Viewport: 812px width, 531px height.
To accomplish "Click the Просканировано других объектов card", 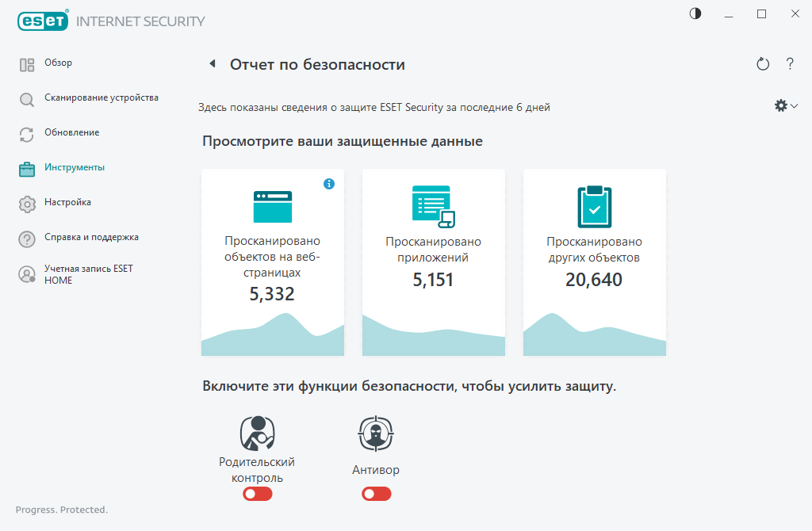I will [x=595, y=262].
